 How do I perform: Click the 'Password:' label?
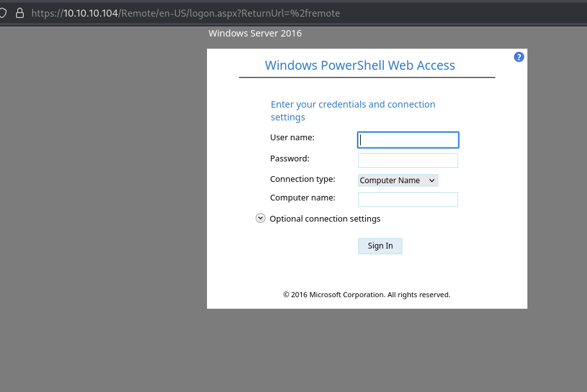pos(290,159)
